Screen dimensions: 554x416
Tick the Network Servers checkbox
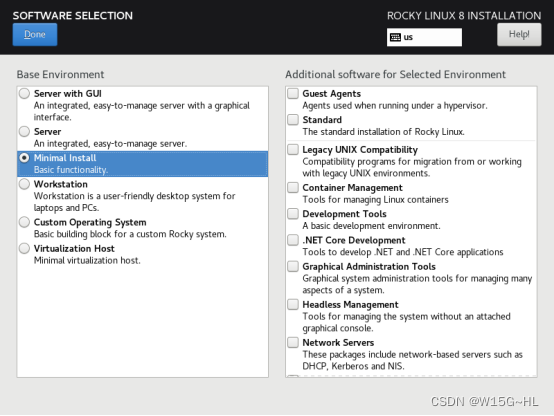(293, 342)
